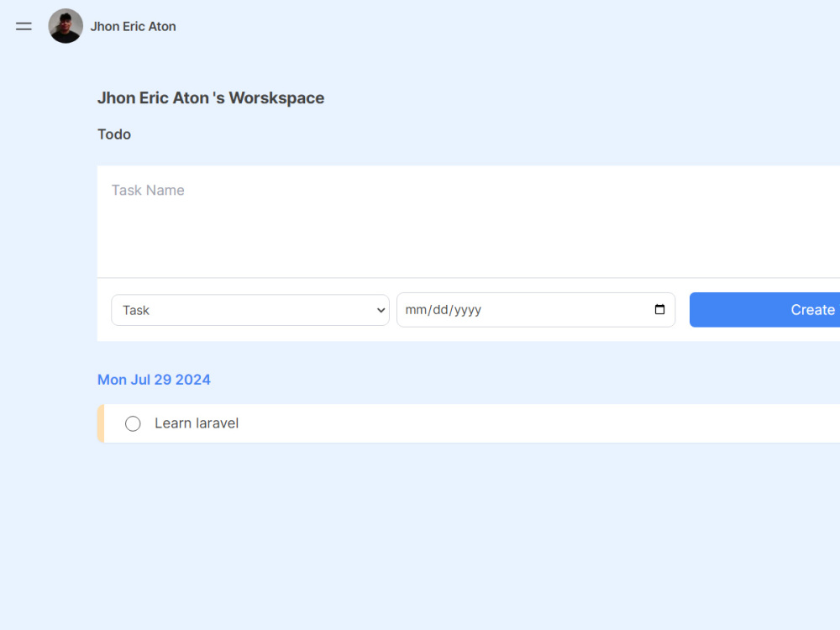
Task: Open the calendar picker icon
Action: coord(659,309)
